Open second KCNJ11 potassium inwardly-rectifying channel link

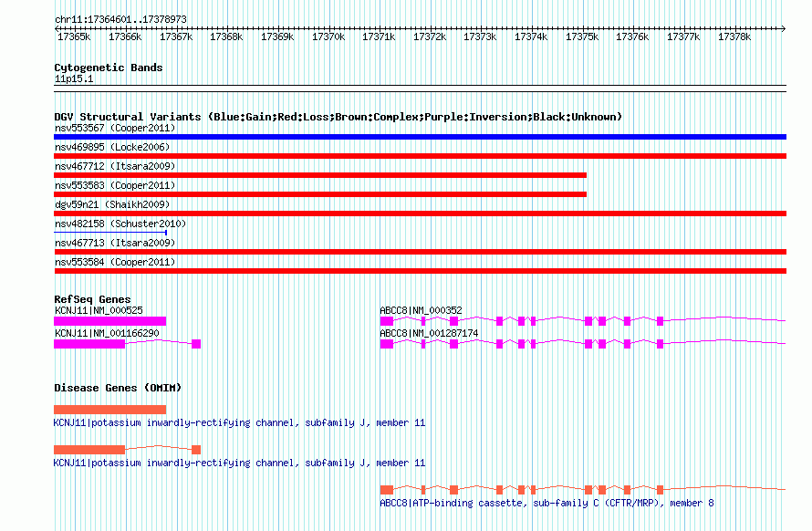pos(239,463)
